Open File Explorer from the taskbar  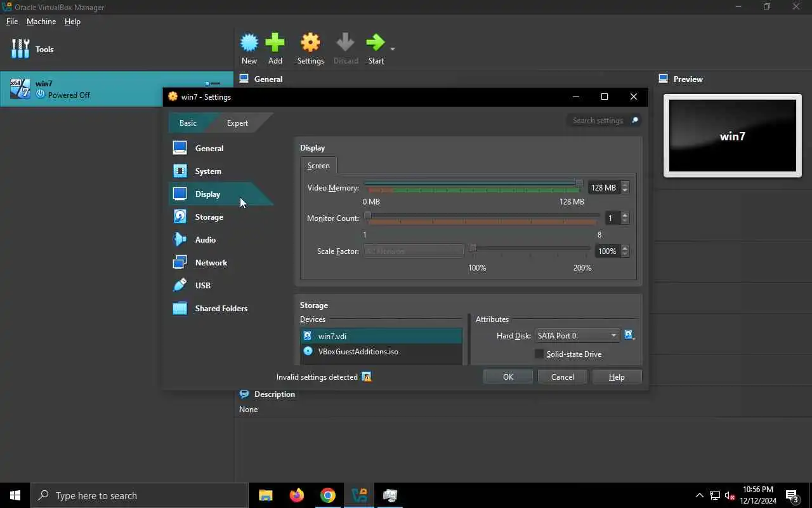(x=266, y=495)
